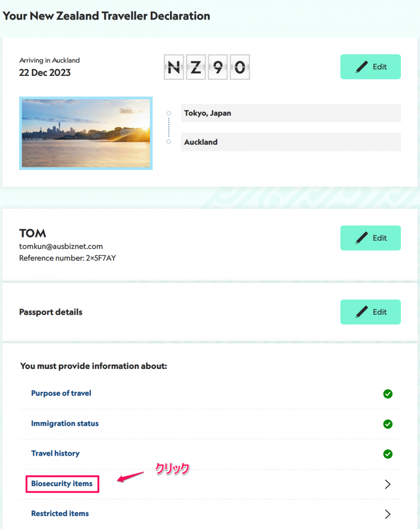Open the Immigration status section

65,424
